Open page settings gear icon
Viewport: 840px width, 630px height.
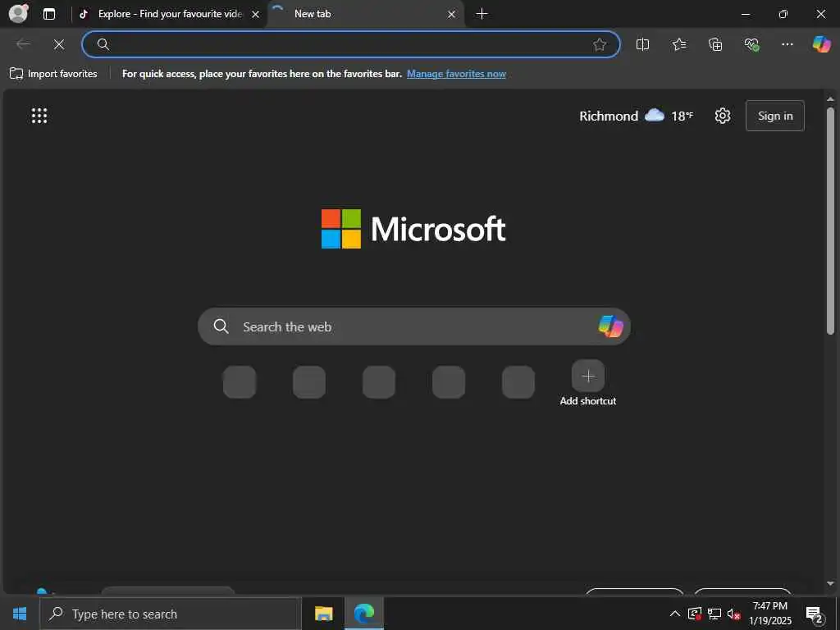tap(722, 116)
